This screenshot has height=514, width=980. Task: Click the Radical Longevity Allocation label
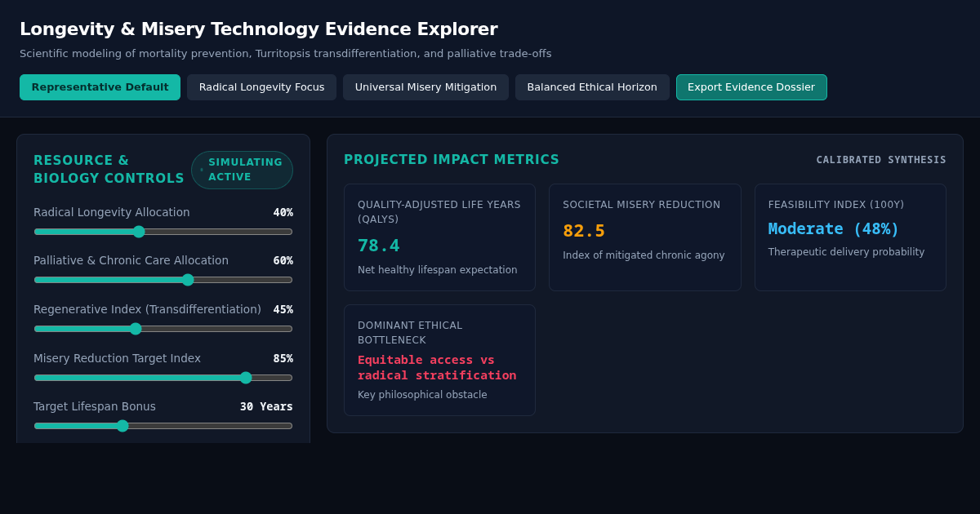(x=112, y=212)
